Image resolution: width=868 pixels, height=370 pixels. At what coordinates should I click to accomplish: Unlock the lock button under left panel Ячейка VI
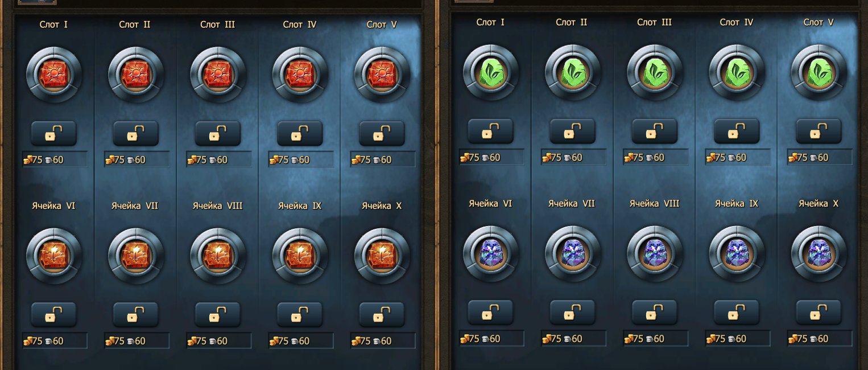tap(54, 315)
